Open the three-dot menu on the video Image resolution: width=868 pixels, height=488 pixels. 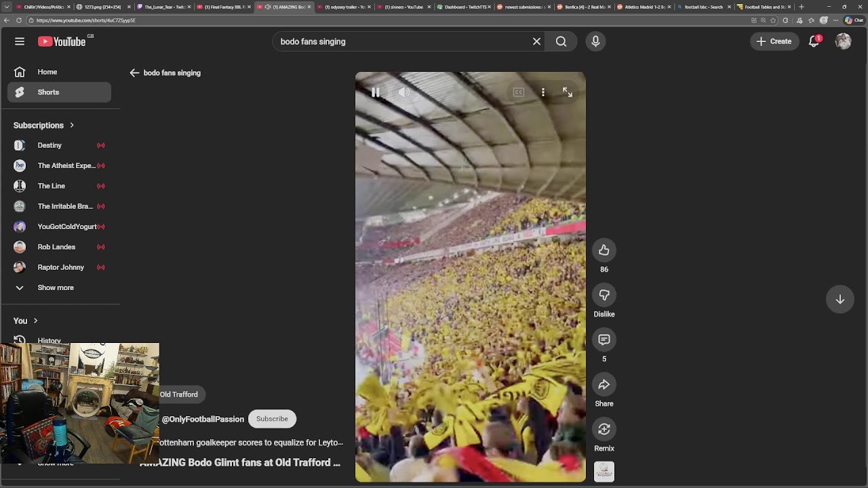tap(543, 92)
